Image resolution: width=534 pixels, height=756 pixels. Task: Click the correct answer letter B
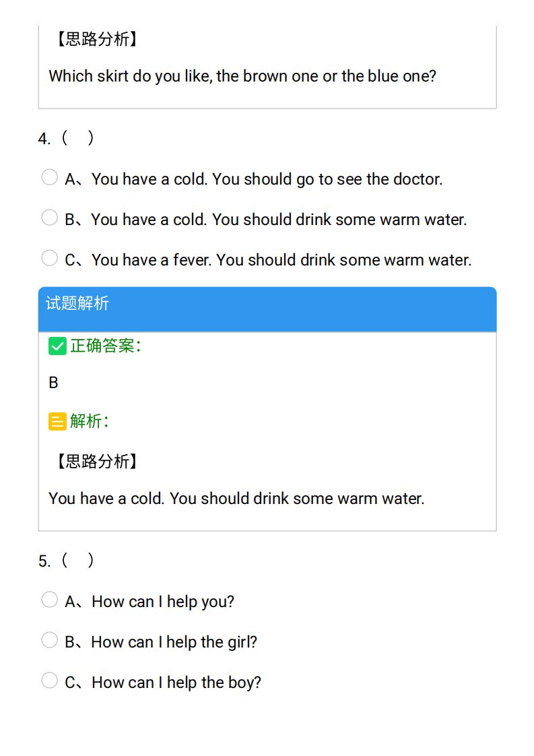click(53, 383)
